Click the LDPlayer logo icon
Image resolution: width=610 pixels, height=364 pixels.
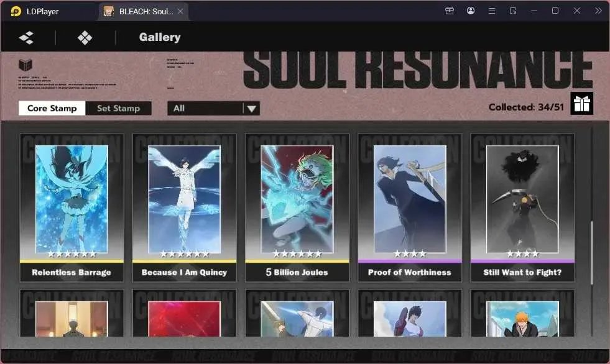tap(16, 11)
